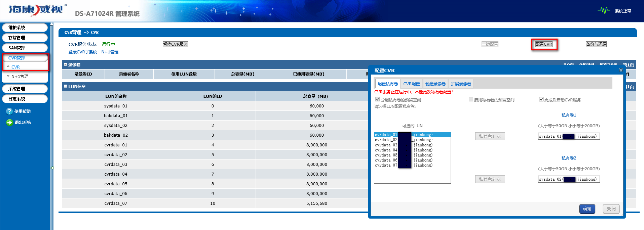644x230 pixels.
Task: Select cvrdata_05 in the available LUN list
Action: tap(412, 155)
